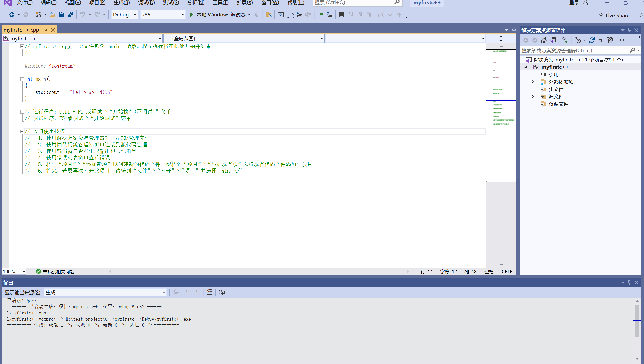Pin the 输出 output panel
Viewport: 644px width, 364px height.
point(629,282)
